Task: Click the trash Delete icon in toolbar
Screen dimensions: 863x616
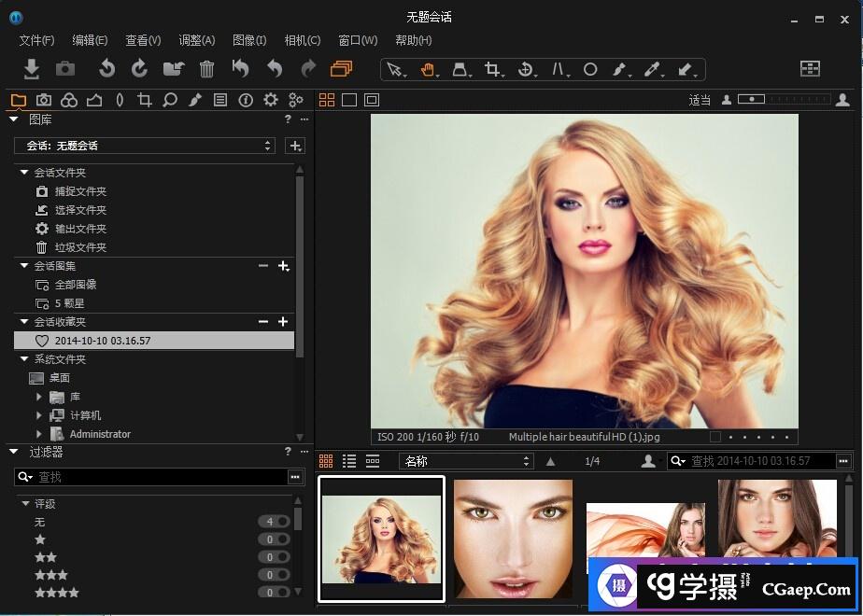Action: pyautogui.click(x=206, y=68)
